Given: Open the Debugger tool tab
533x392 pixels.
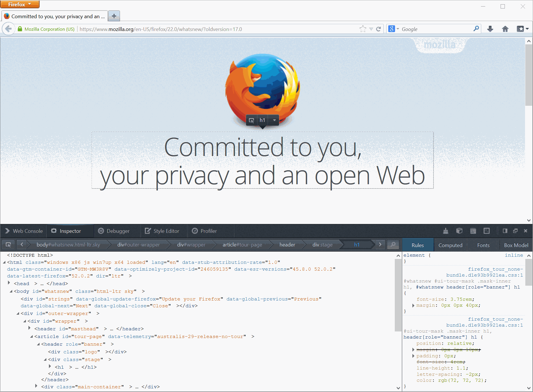Looking at the screenshot, I should click(x=117, y=231).
